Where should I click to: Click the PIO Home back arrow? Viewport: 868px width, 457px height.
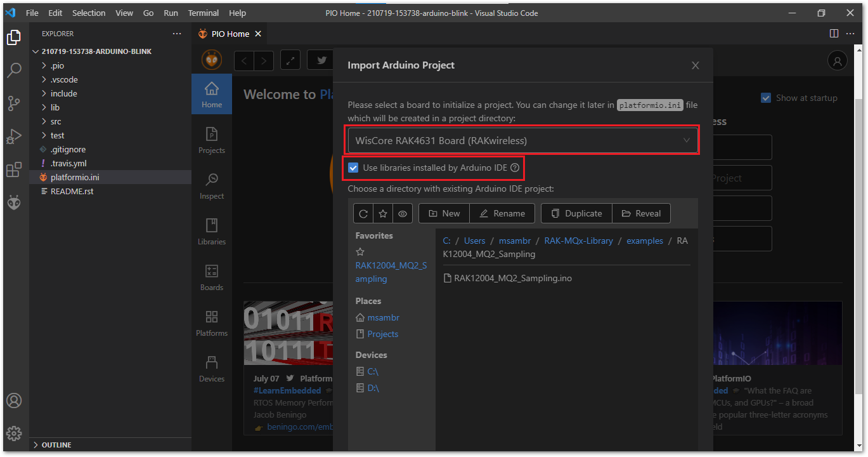244,60
